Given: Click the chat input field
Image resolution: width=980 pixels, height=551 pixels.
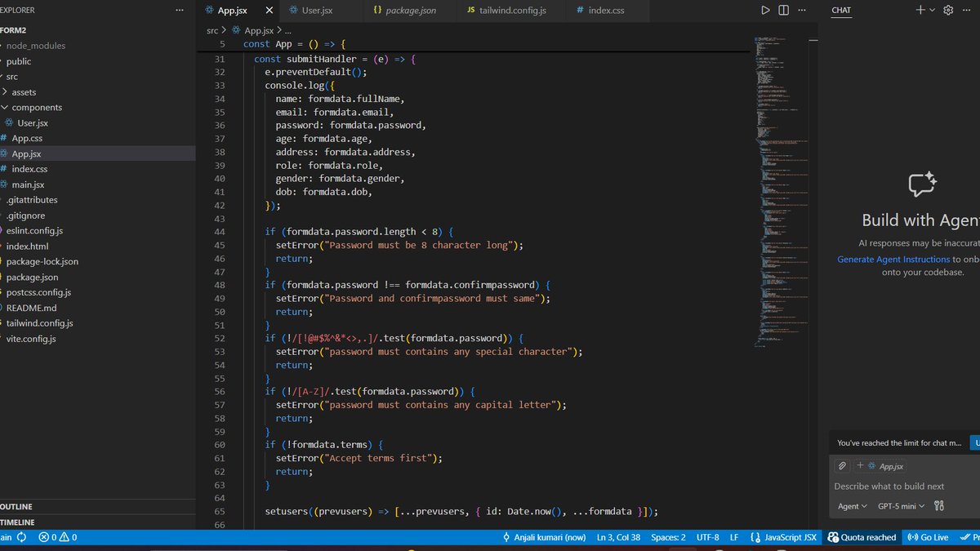Looking at the screenshot, I should (905, 486).
